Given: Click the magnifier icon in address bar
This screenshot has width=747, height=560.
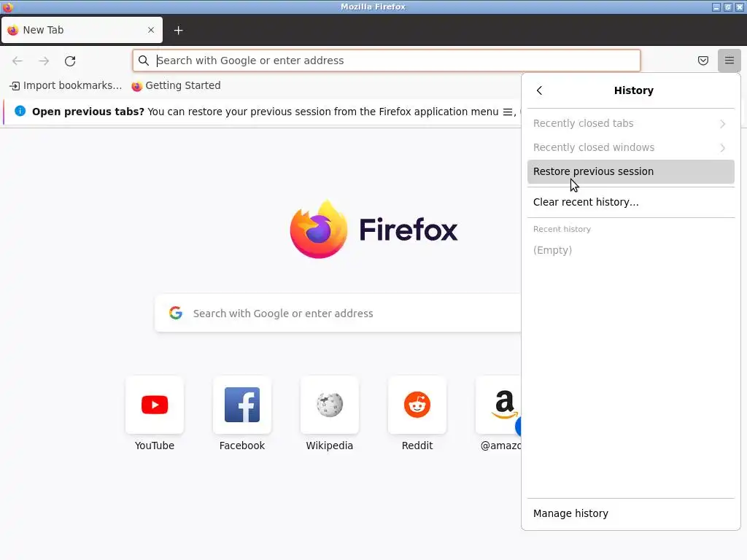Looking at the screenshot, I should 144,61.
